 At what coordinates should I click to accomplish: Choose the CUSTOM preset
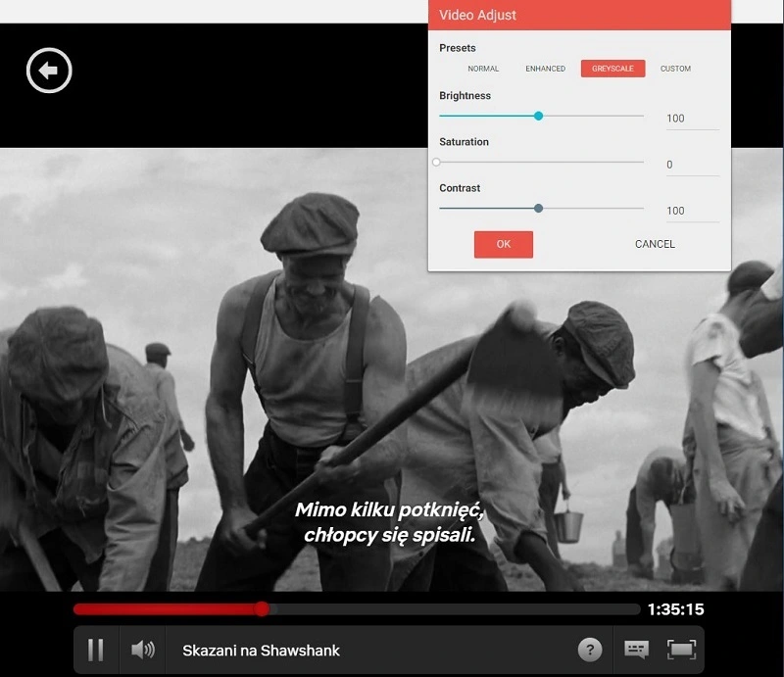coord(677,69)
